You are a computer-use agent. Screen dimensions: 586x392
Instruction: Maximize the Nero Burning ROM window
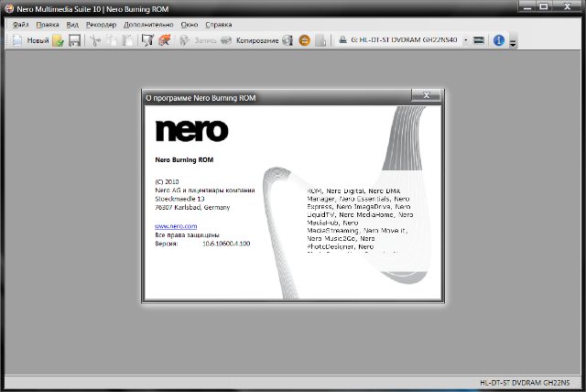(544, 6)
